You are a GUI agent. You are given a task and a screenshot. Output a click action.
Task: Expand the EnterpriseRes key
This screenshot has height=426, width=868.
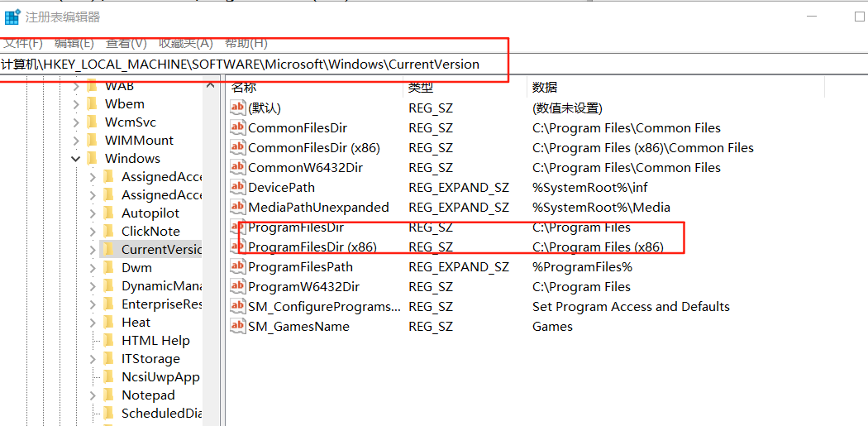tap(93, 304)
